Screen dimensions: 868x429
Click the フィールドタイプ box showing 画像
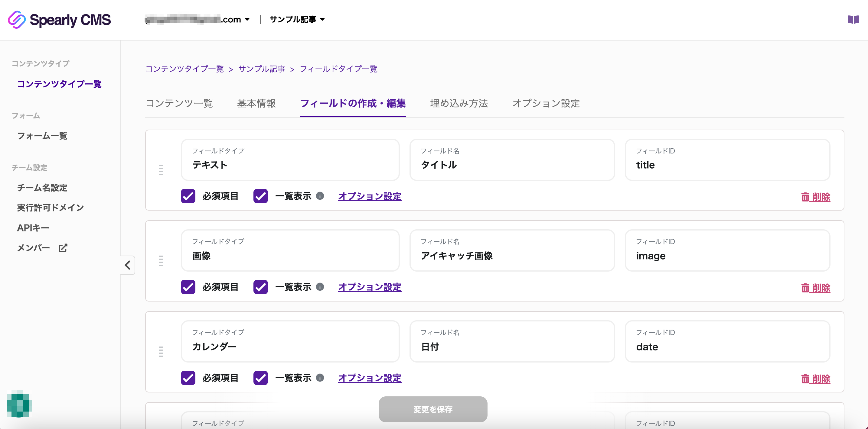(290, 251)
